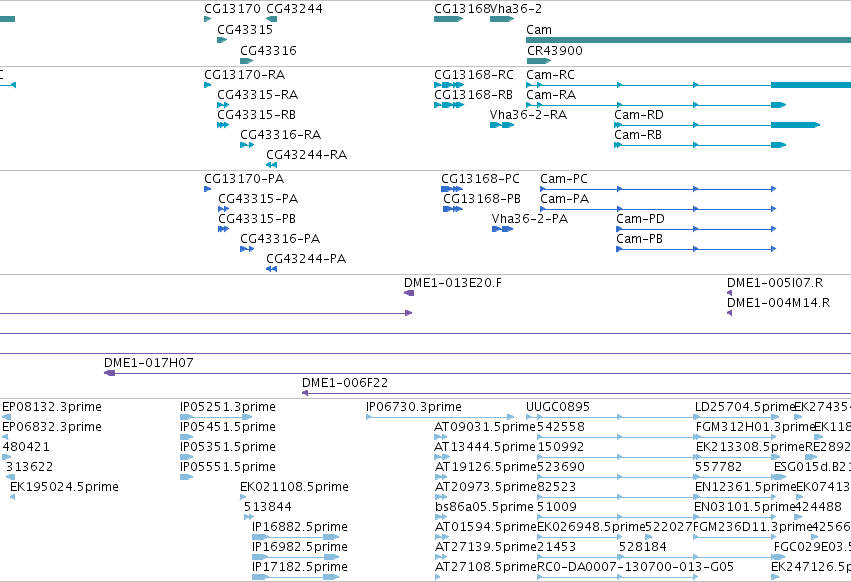Select protein Cam-PC

tap(564, 179)
